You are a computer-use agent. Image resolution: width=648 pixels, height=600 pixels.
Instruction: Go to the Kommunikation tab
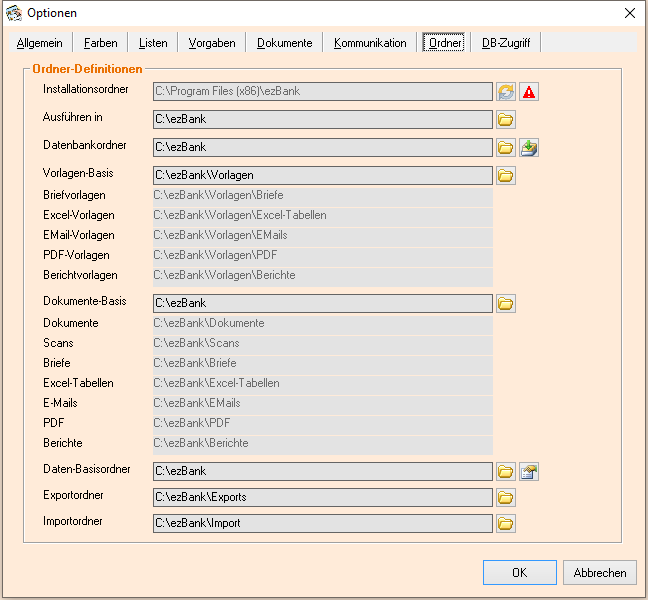pos(370,43)
